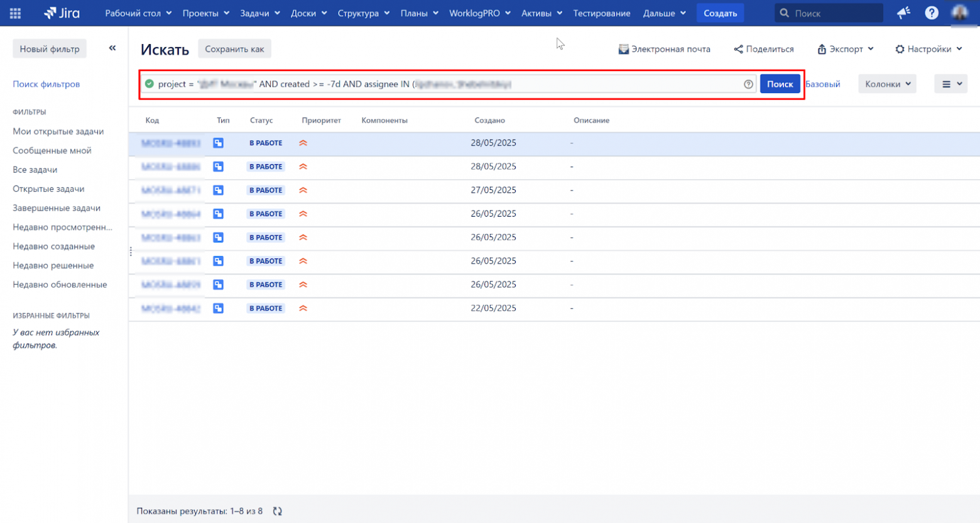Click inside the JQL search field

440,84
